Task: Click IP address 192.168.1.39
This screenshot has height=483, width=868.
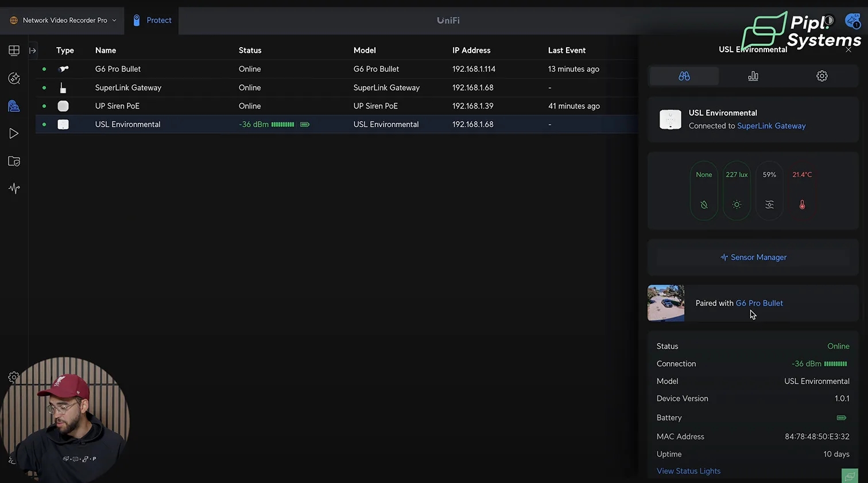Action: point(472,106)
